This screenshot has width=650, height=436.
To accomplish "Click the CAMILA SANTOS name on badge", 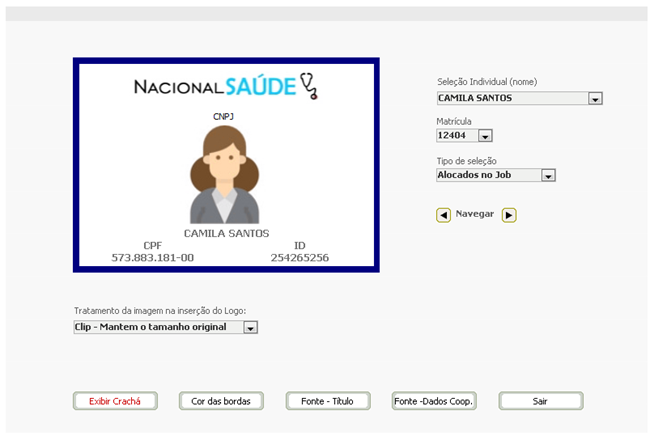I will [226, 234].
